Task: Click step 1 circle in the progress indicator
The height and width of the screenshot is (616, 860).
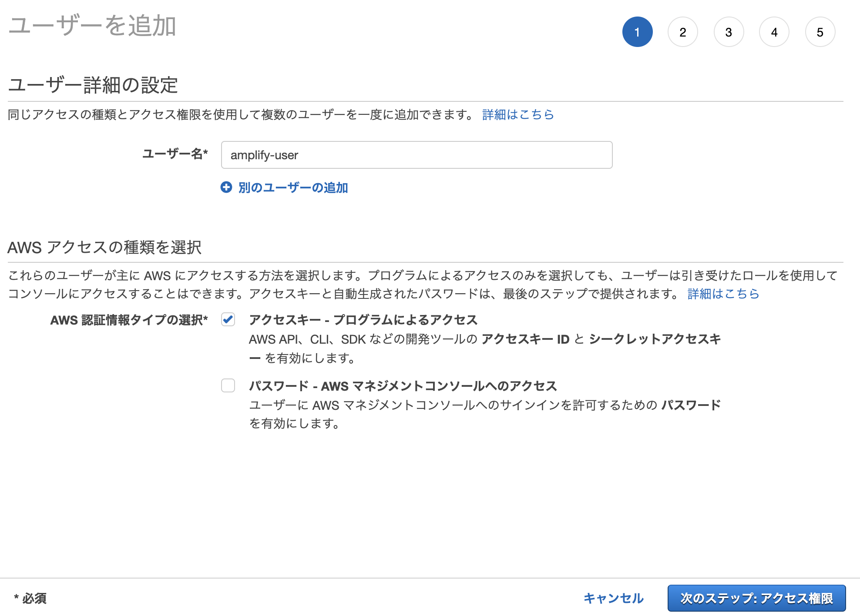Action: [x=638, y=32]
